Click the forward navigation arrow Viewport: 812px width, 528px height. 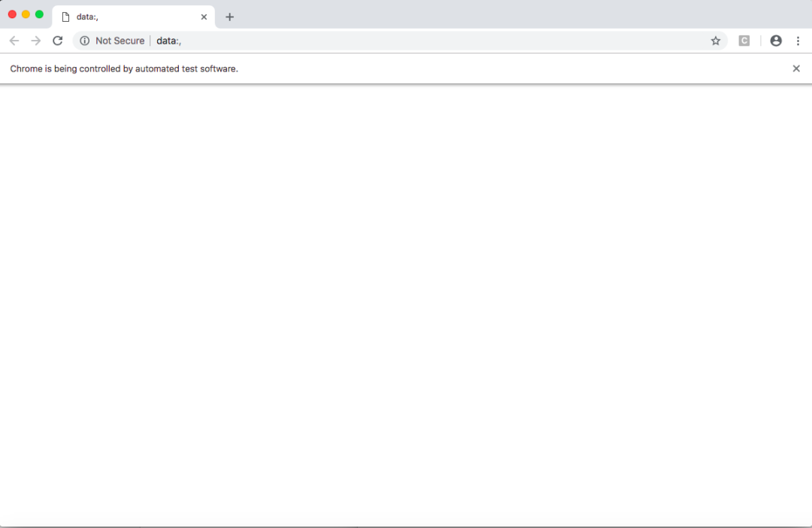(x=36, y=41)
